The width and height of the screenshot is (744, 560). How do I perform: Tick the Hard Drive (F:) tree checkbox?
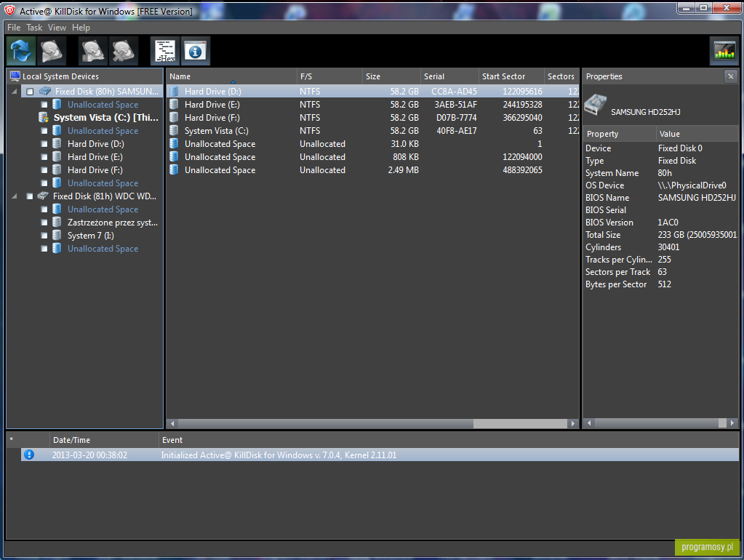(x=44, y=170)
